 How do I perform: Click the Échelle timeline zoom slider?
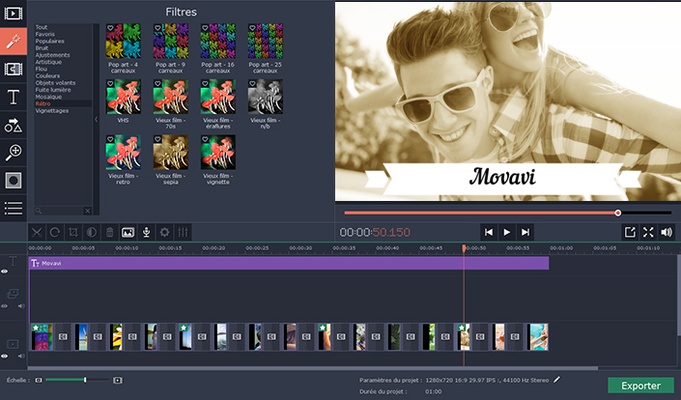click(77, 380)
